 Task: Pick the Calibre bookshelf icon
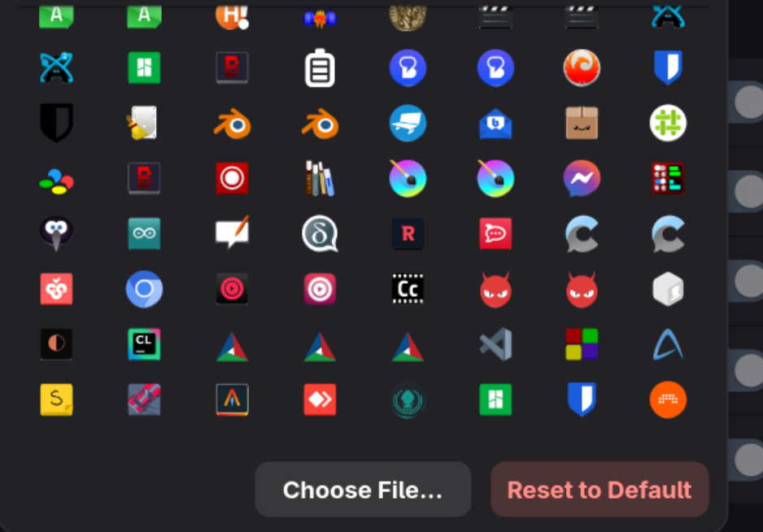pyautogui.click(x=320, y=178)
